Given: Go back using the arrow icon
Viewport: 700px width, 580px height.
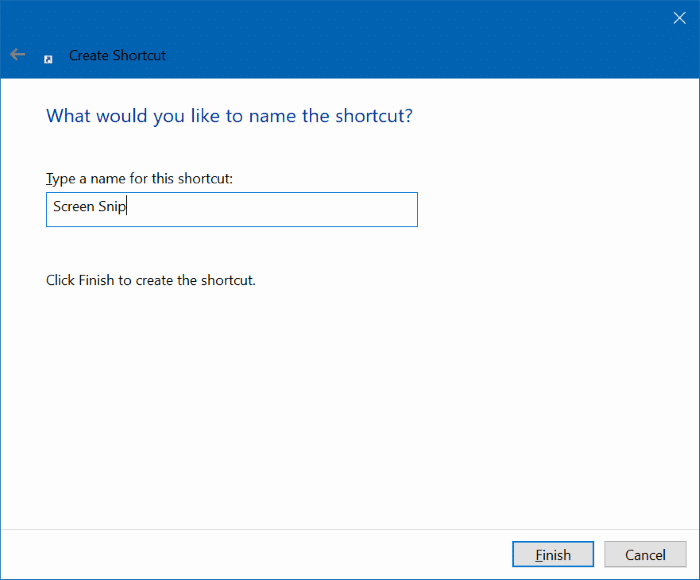Looking at the screenshot, I should [x=17, y=55].
